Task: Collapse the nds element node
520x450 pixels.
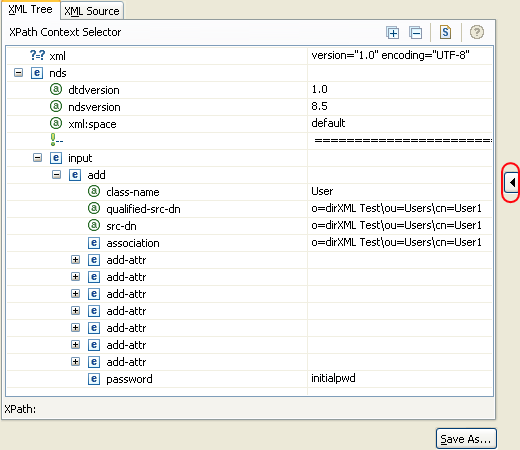Action: tap(19, 73)
